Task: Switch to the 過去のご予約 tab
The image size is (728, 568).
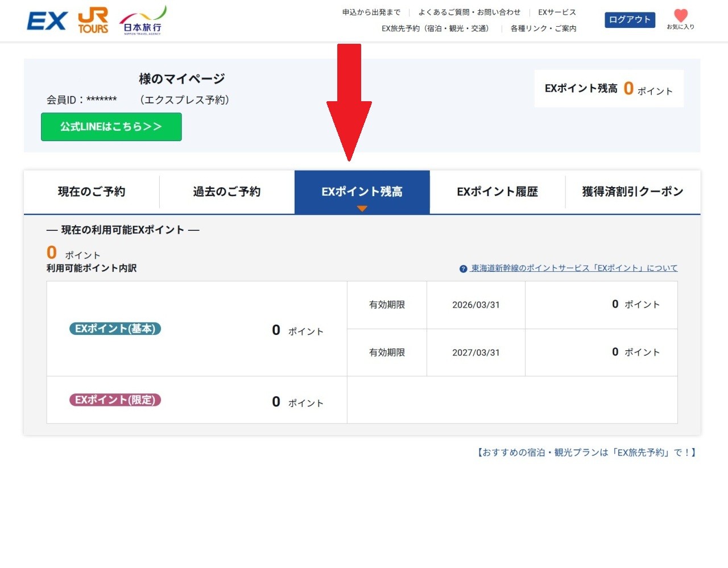Action: tap(226, 192)
